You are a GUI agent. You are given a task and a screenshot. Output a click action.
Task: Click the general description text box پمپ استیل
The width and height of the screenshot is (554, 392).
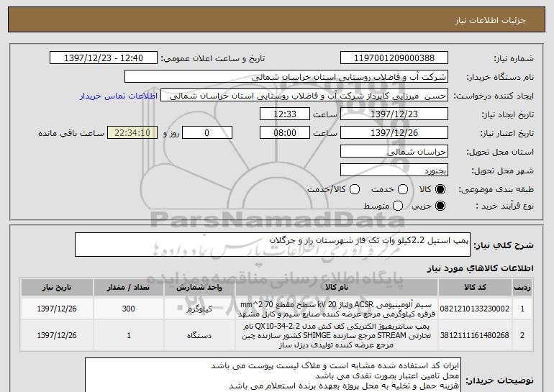point(273,245)
